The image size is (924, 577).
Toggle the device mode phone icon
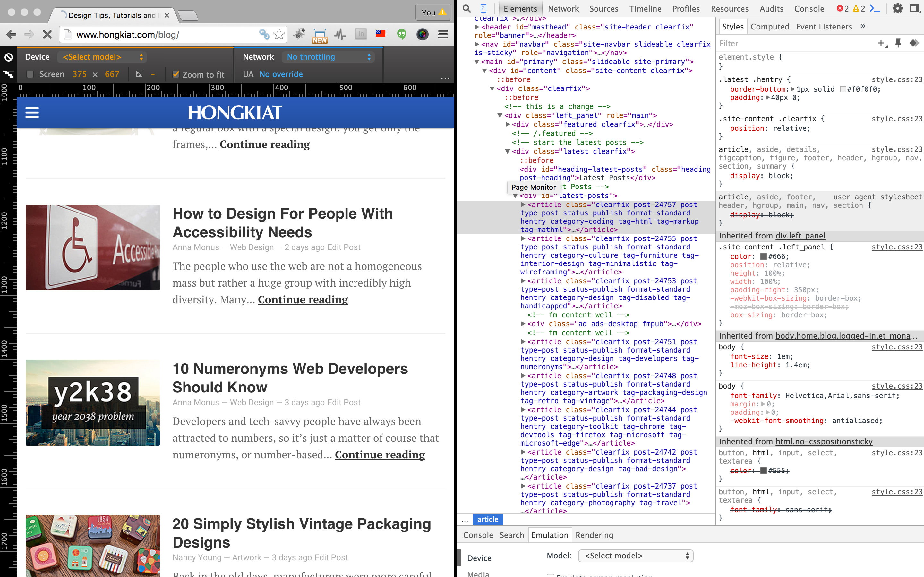pyautogui.click(x=483, y=8)
